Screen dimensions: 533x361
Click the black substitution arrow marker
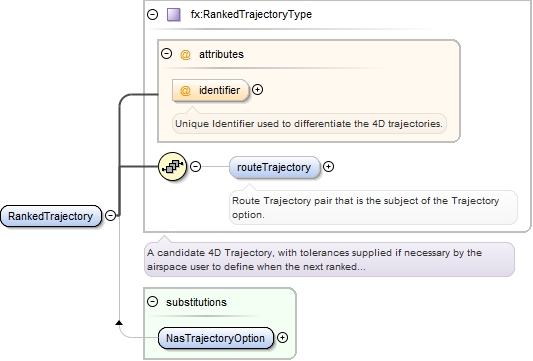[x=119, y=322]
